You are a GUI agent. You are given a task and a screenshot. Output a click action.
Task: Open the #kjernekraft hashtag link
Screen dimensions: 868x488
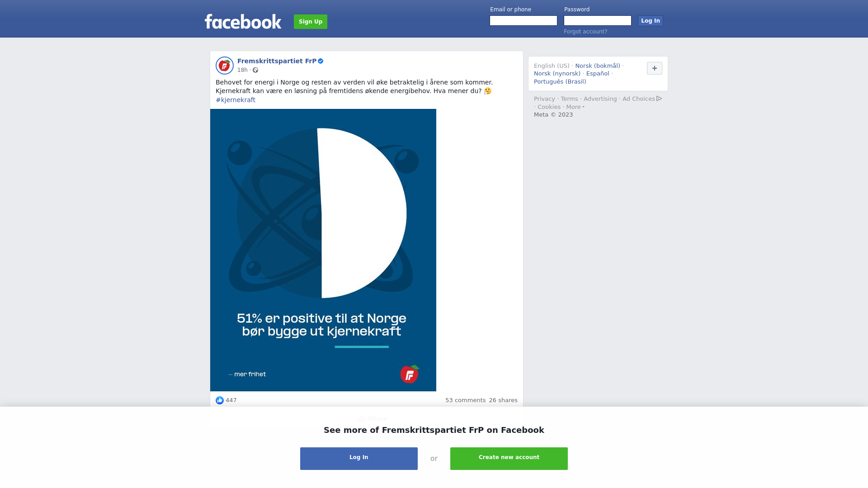coord(236,100)
